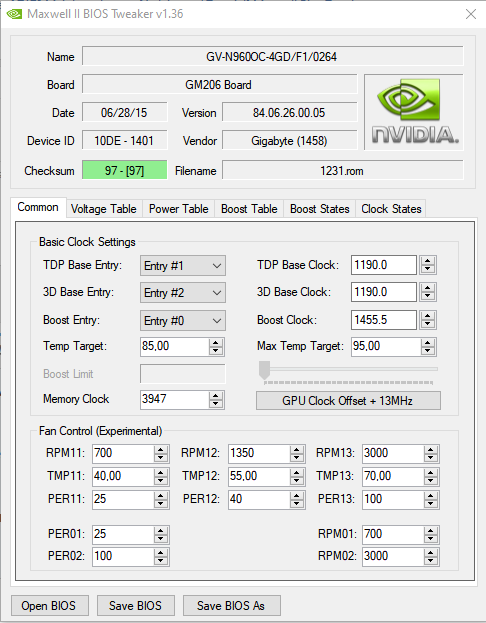Viewport: 486px width, 623px height.
Task: Increase PER13 with up arrow
Action: point(430,496)
